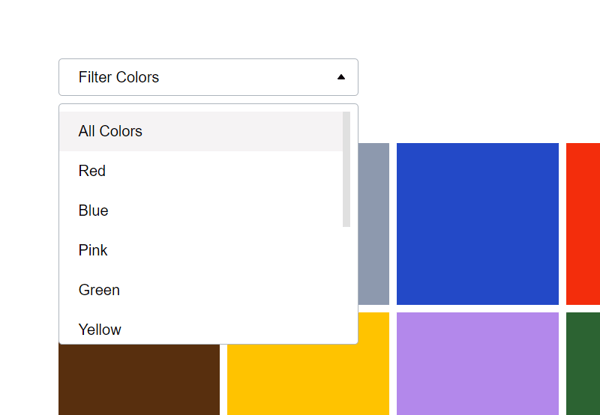The image size is (600, 415).
Task: Pick the red-orange color tile
Action: [583, 223]
